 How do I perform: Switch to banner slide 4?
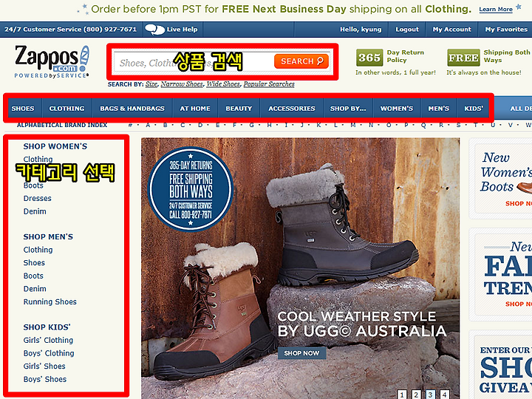(x=445, y=395)
